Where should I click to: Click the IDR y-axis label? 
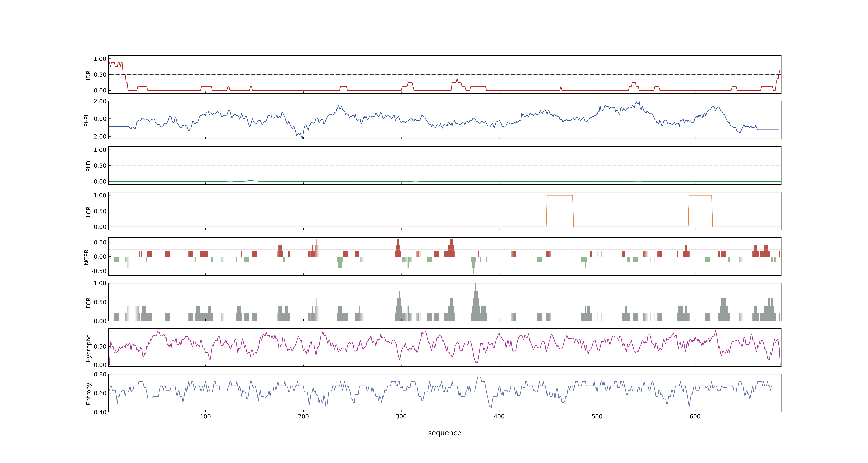coord(88,75)
